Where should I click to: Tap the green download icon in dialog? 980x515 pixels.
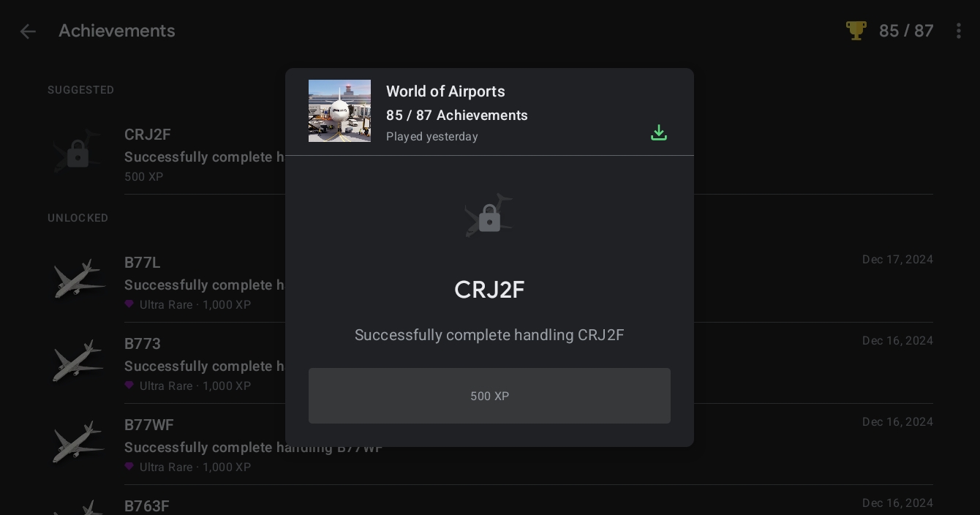[x=659, y=132]
